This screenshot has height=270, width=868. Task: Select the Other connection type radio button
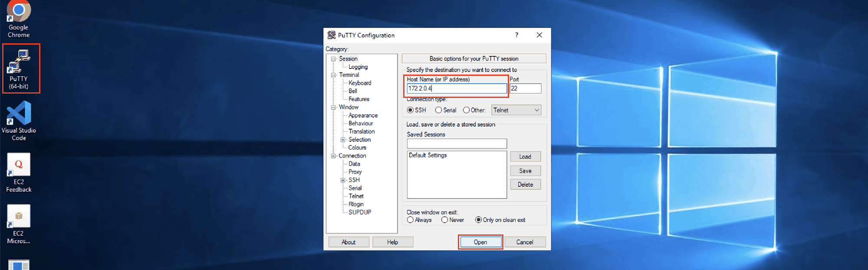(466, 110)
